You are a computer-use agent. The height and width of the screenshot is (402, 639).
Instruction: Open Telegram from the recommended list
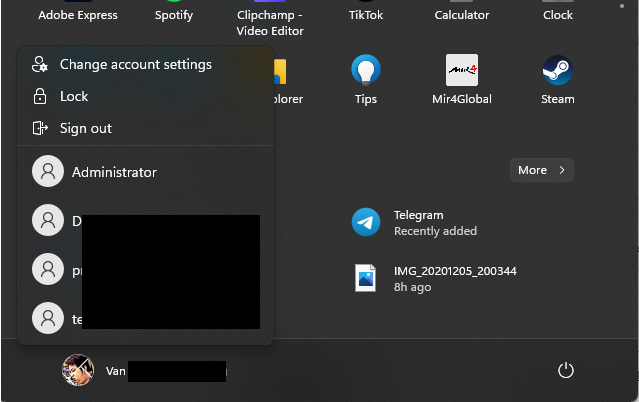tap(366, 222)
